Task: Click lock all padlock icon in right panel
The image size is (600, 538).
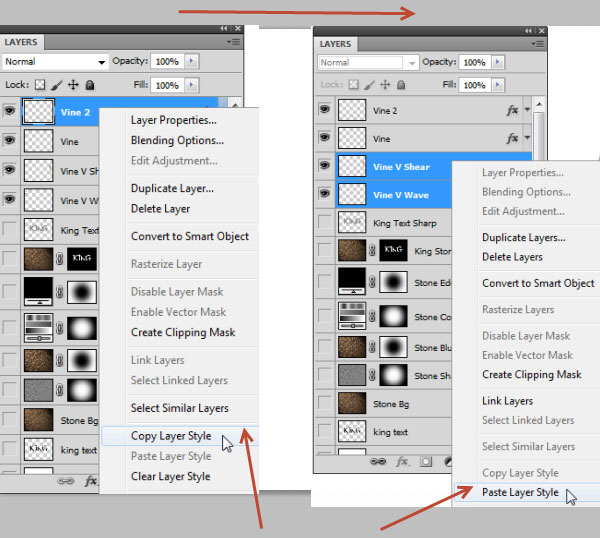Action: click(401, 85)
